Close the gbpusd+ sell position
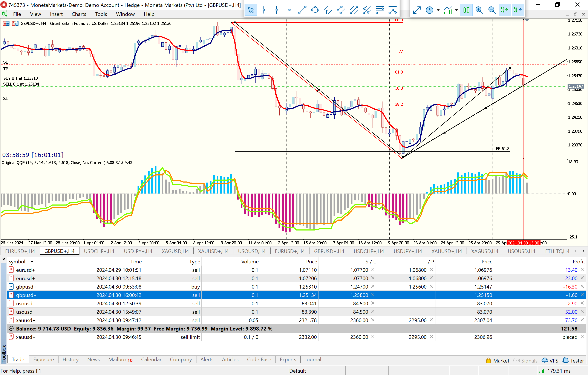This screenshot has width=588, height=375. tap(582, 295)
